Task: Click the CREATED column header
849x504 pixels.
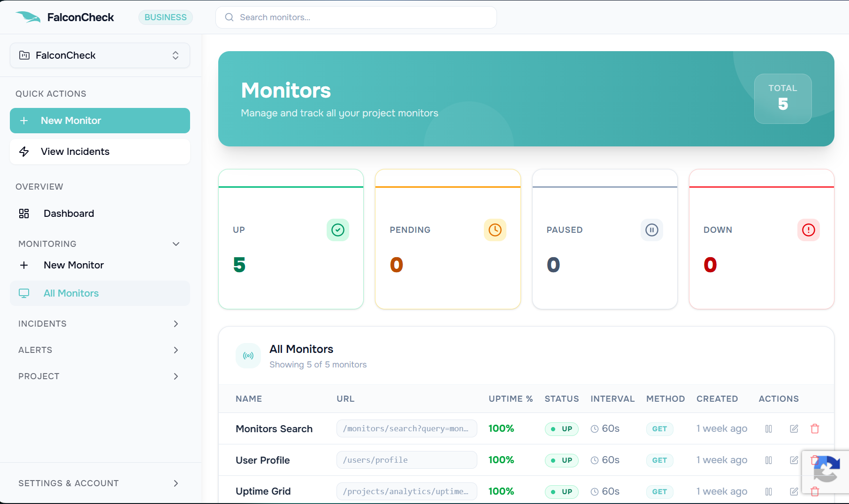Action: 717,399
